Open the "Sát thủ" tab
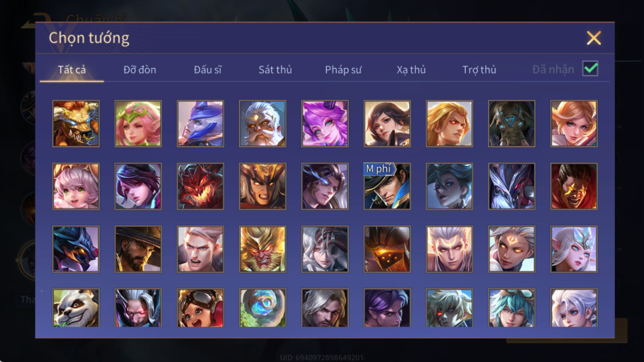Viewport: 644px width, 362px height. click(x=275, y=70)
